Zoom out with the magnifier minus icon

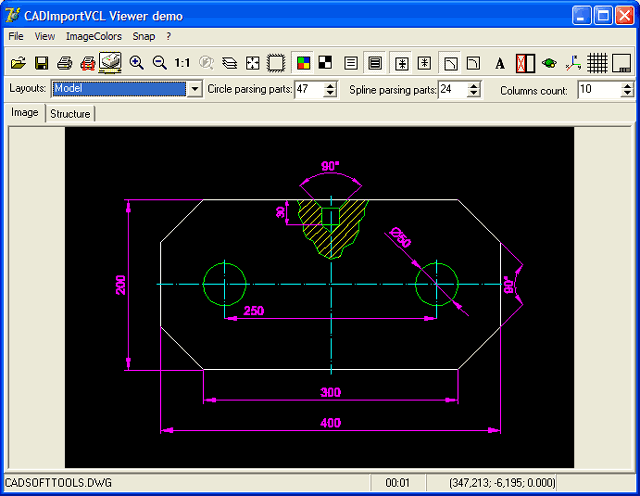point(159,63)
